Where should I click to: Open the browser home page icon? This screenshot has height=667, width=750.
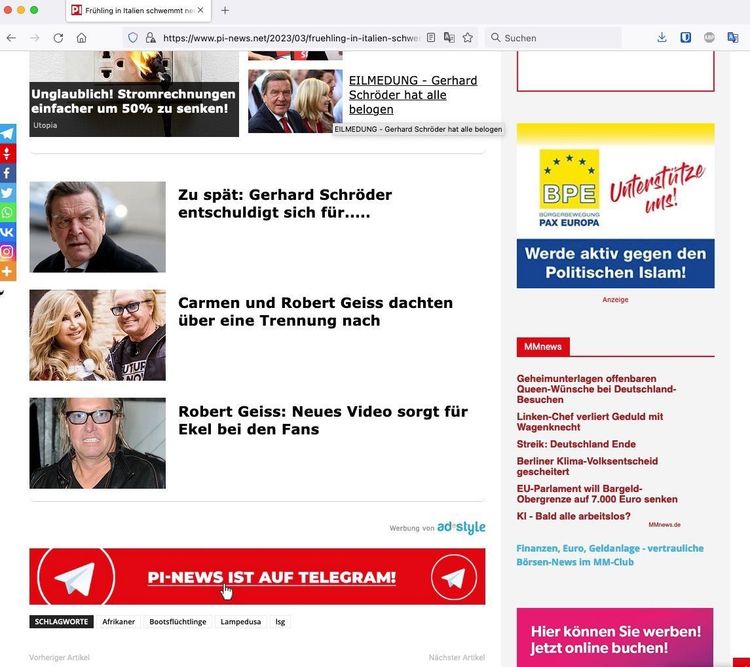point(82,38)
